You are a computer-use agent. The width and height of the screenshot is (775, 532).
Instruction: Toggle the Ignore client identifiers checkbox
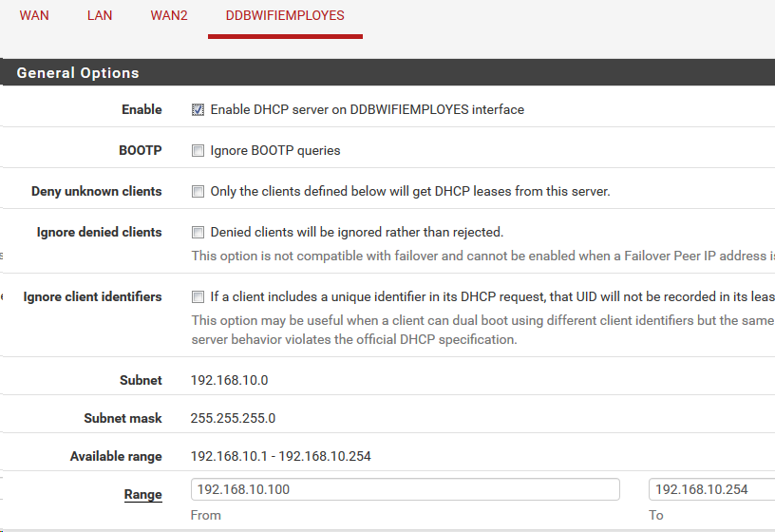click(x=198, y=297)
